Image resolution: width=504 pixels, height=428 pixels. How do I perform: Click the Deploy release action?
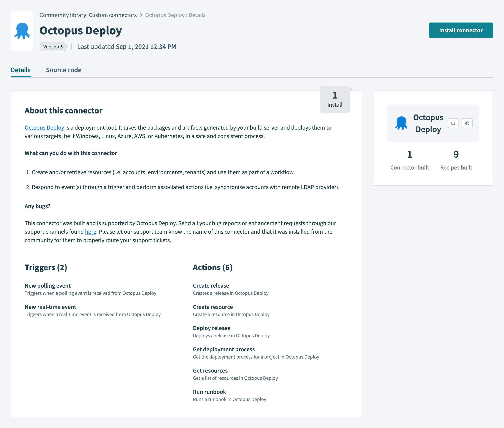(x=212, y=328)
